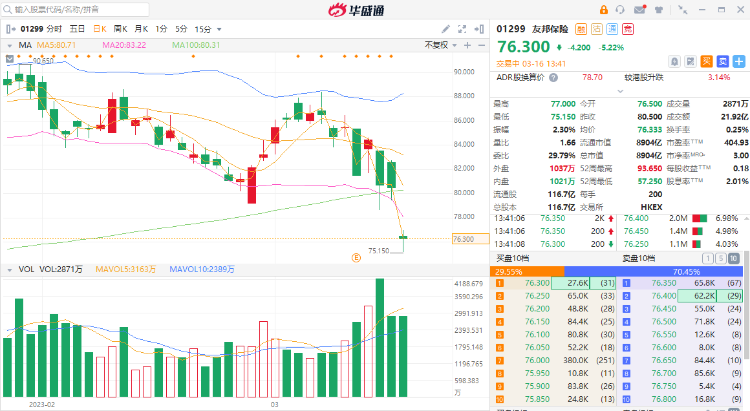Click MAVOL5 volume average label

pyautogui.click(x=126, y=269)
